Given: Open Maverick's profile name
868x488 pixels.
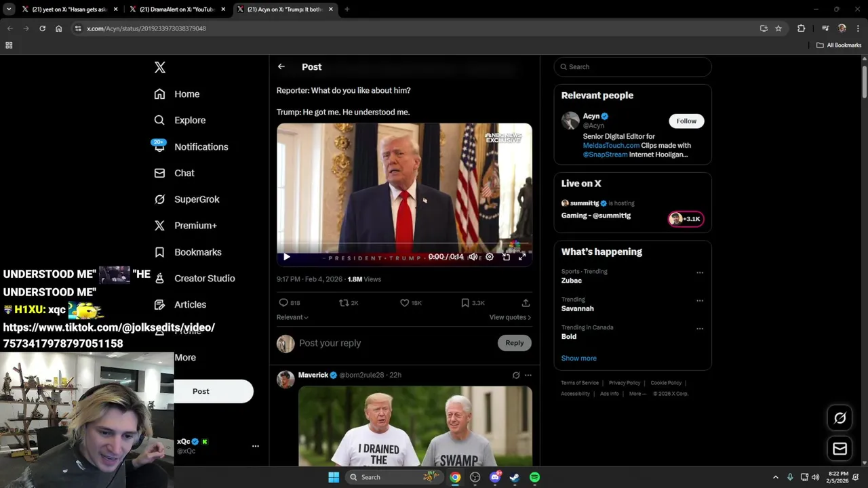Looking at the screenshot, I should 313,375.
